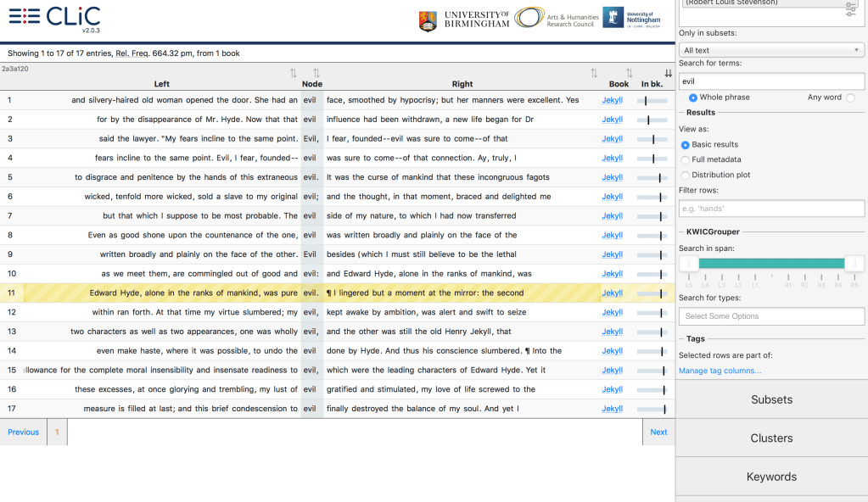
Task: Open the corpora filter settings icon
Action: 851,9
